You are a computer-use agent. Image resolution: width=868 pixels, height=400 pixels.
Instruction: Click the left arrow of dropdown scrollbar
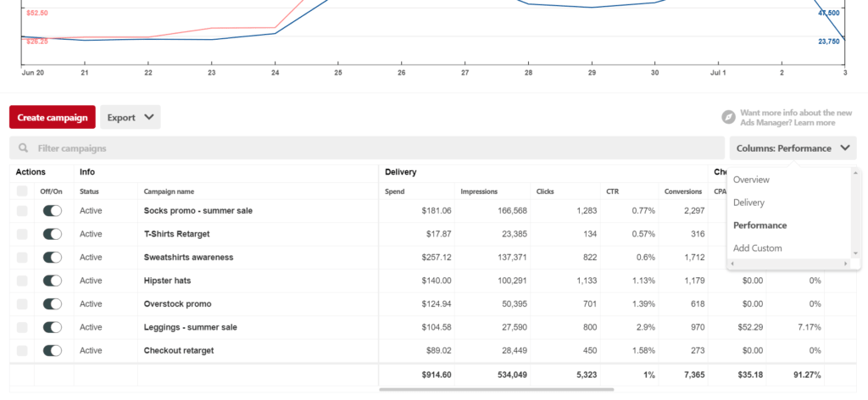tap(732, 264)
